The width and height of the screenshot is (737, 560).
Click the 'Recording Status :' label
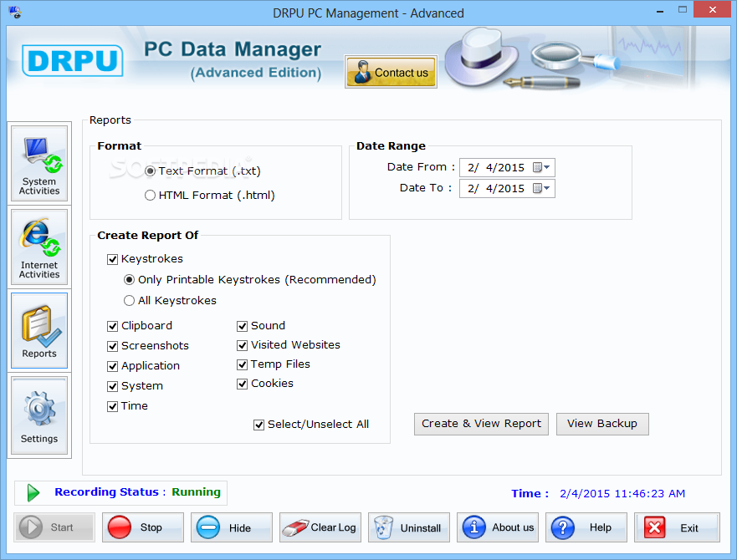[x=110, y=491]
